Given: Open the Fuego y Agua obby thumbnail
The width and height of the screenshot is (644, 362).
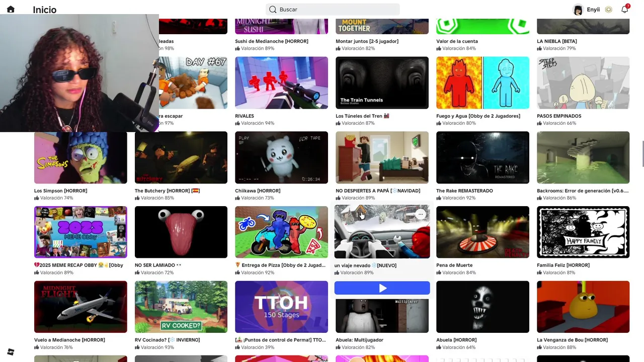Looking at the screenshot, I should pyautogui.click(x=483, y=82).
